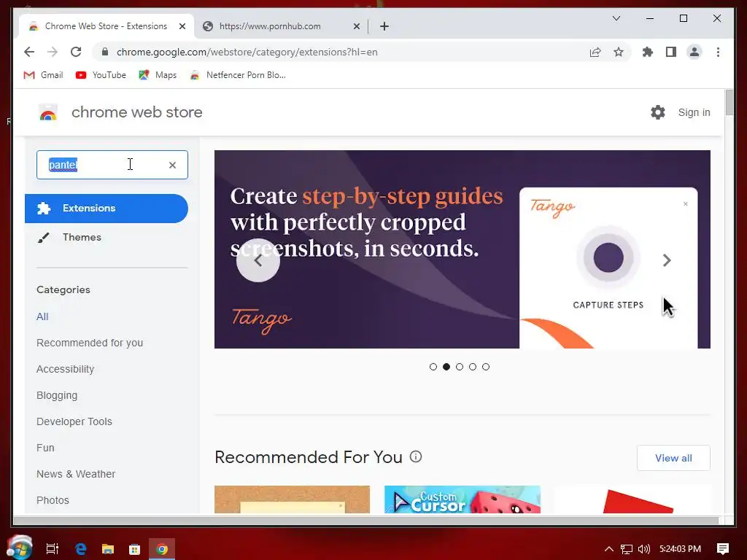
Task: Open the Custom Cursor extension thumbnail
Action: pyautogui.click(x=462, y=499)
